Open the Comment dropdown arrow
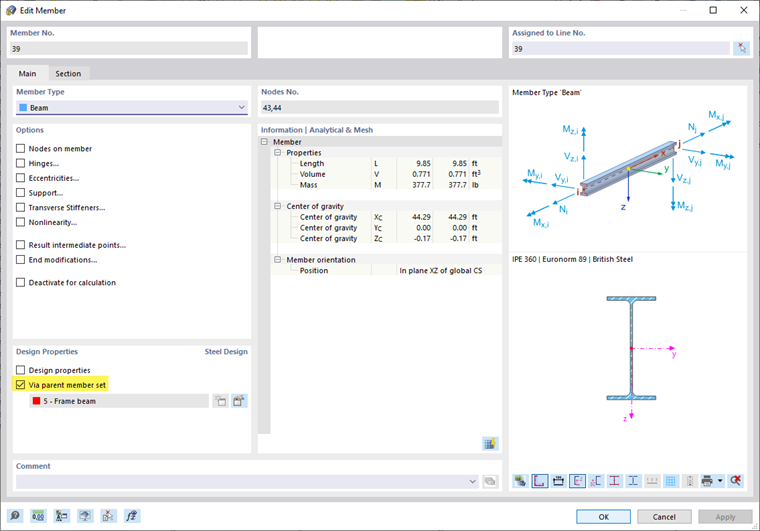Image resolution: width=760 pixels, height=531 pixels. (473, 481)
